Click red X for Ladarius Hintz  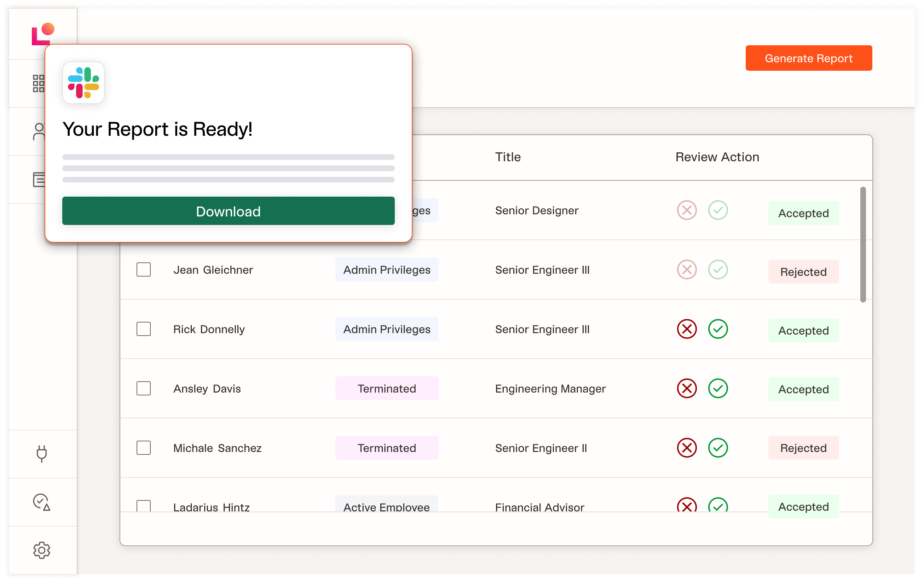point(687,505)
